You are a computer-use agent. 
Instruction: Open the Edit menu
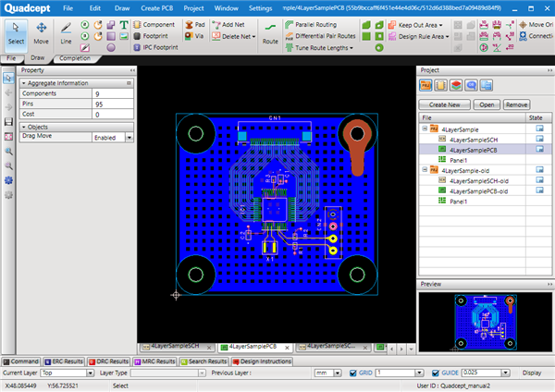95,8
